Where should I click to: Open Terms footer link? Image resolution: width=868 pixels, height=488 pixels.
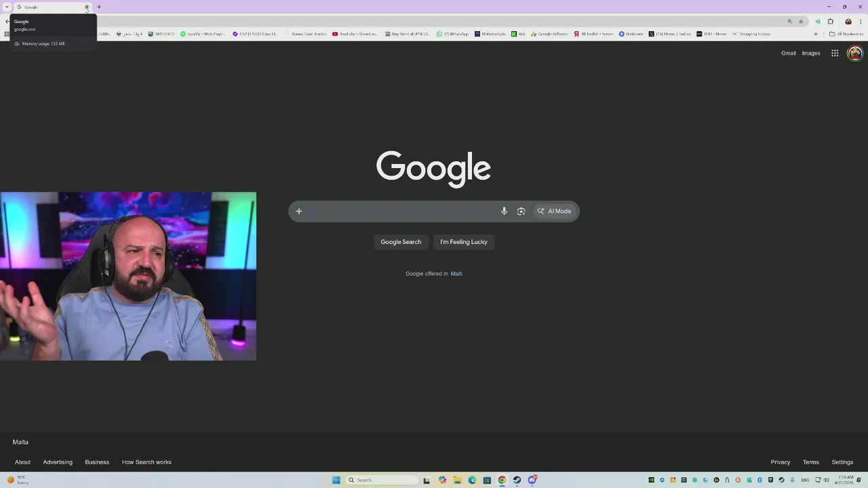click(810, 462)
